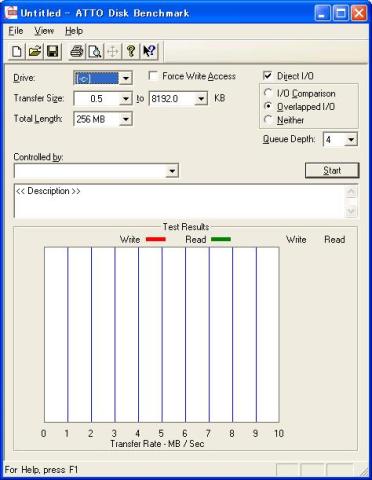Expand the Controlled by dropdown
This screenshot has width=372, height=480.
pyautogui.click(x=172, y=171)
